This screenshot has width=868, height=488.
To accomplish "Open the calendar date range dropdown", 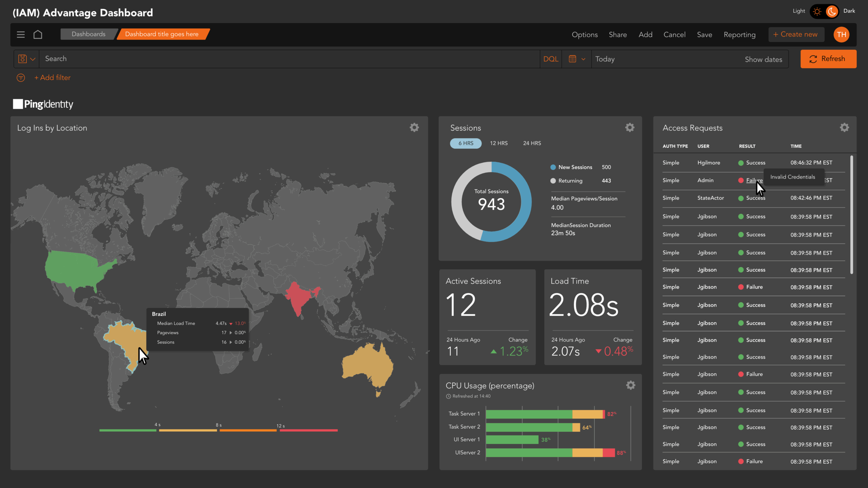I will 576,59.
